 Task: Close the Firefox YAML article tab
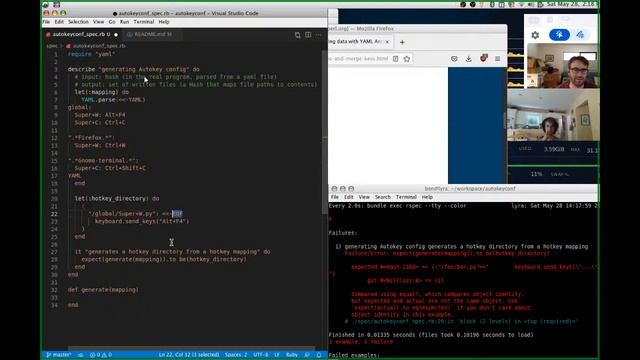coord(387,42)
